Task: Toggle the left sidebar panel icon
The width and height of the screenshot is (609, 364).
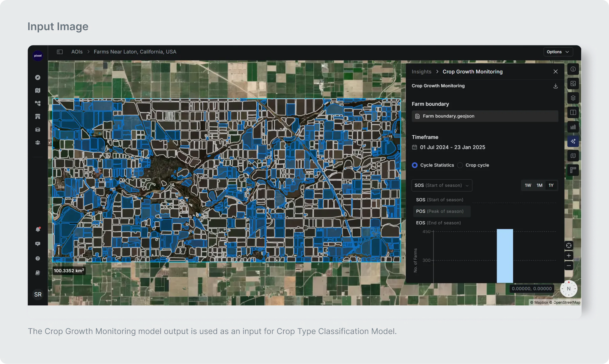Action: 60,52
